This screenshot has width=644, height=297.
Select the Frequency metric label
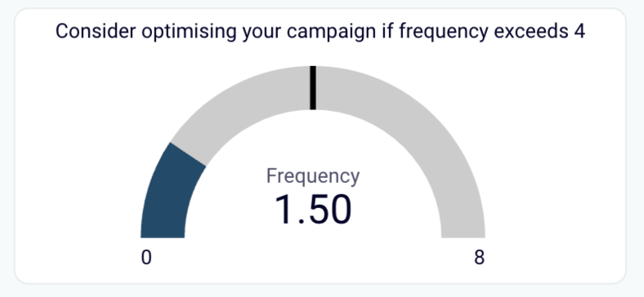[x=313, y=176]
